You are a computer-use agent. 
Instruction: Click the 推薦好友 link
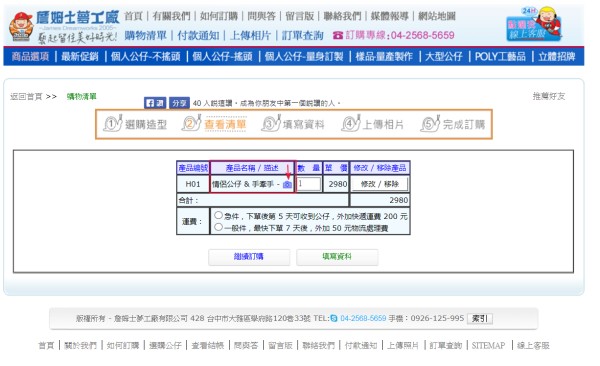coord(549,96)
